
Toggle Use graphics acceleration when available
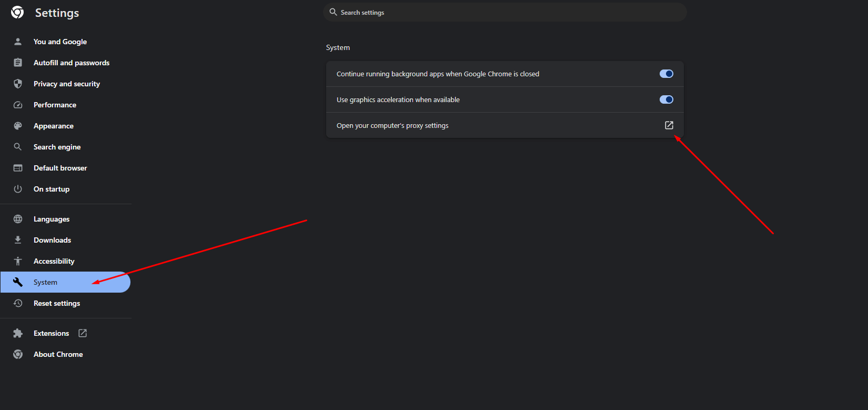[666, 99]
